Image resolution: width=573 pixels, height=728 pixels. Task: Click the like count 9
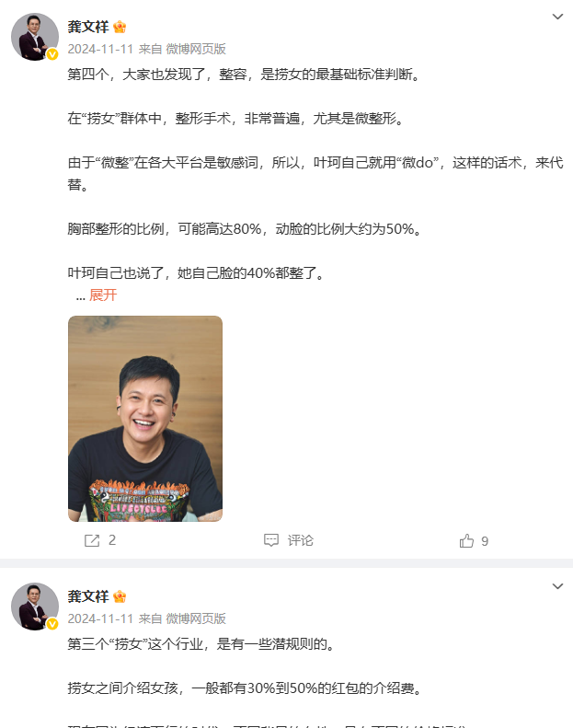pyautogui.click(x=485, y=541)
